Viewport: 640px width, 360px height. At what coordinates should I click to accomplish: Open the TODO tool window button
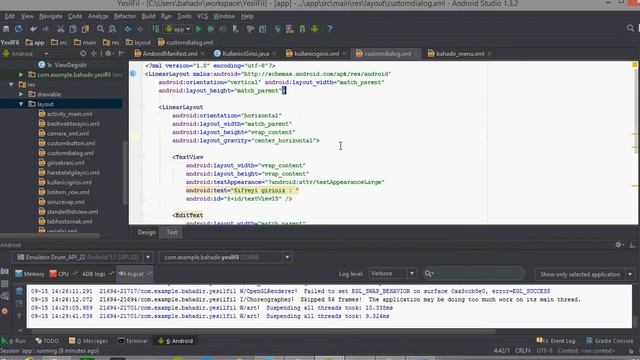(47, 341)
